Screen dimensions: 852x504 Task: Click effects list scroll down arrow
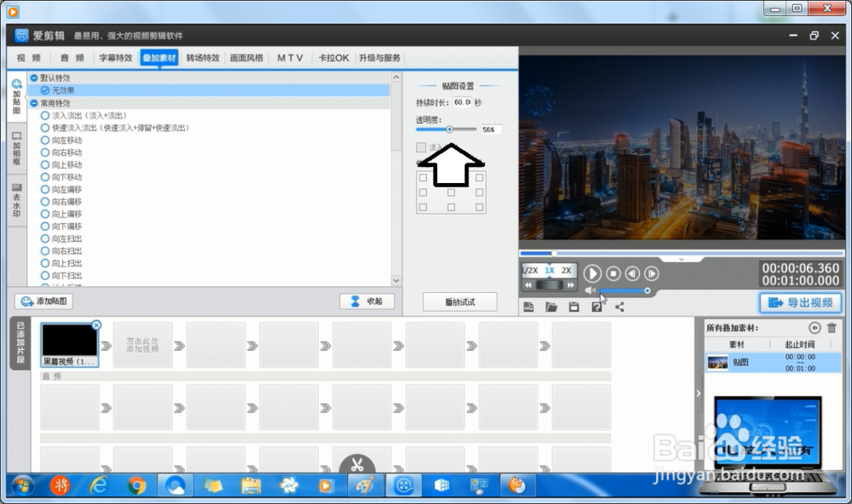pyautogui.click(x=396, y=280)
